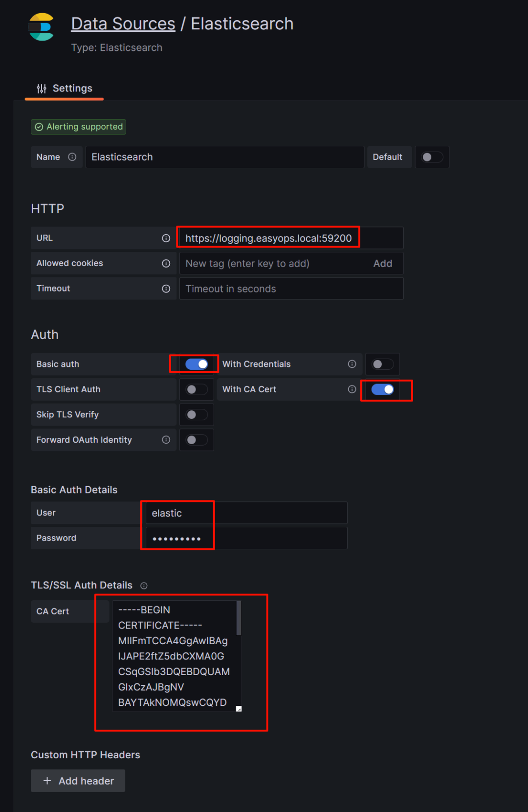Click the Name field info icon

(72, 157)
